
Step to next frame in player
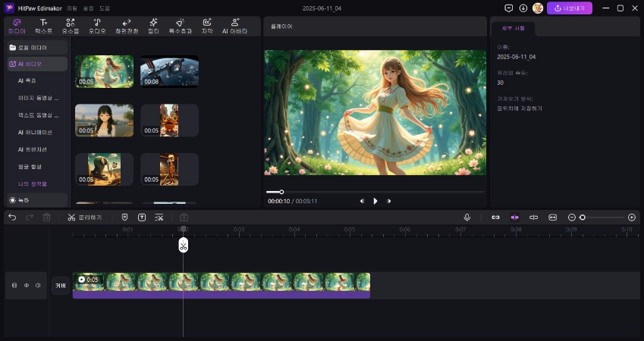(388, 201)
